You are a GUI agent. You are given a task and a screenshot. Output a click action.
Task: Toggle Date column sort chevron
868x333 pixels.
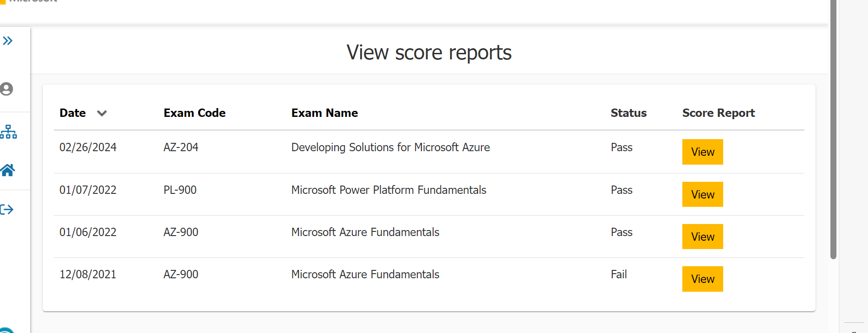click(x=102, y=113)
